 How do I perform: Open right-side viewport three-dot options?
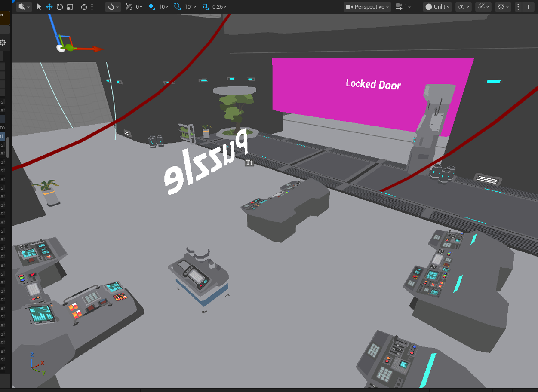518,7
